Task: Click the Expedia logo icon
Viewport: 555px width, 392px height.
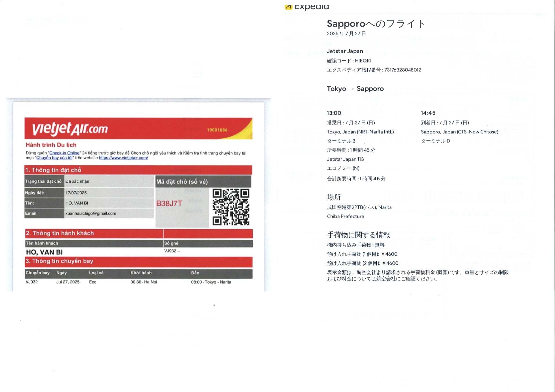Action: [288, 7]
